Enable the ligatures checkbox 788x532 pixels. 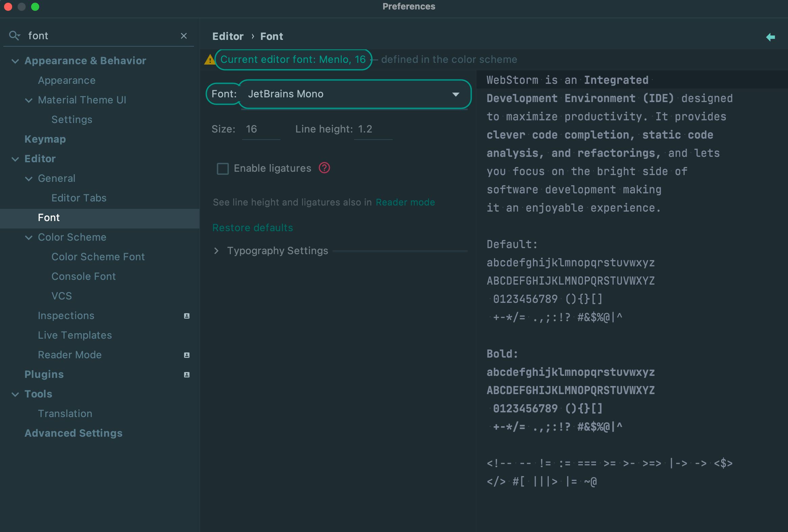coord(223,169)
